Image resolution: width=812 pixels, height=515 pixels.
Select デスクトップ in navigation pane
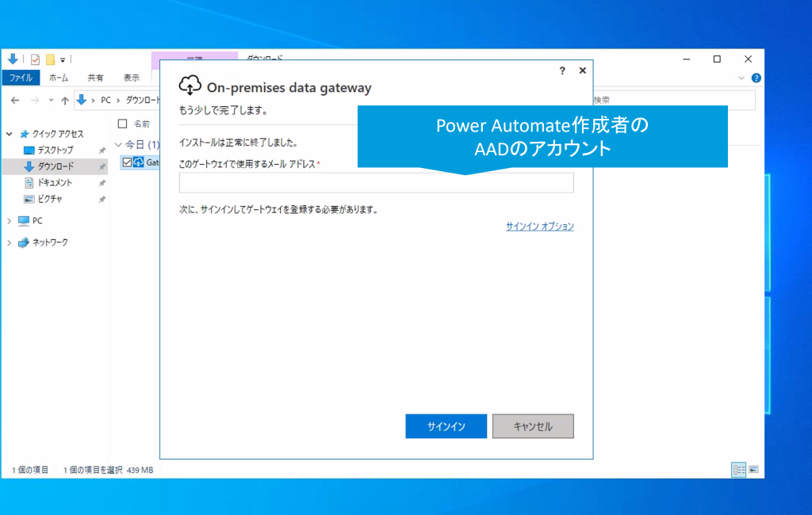coord(55,150)
